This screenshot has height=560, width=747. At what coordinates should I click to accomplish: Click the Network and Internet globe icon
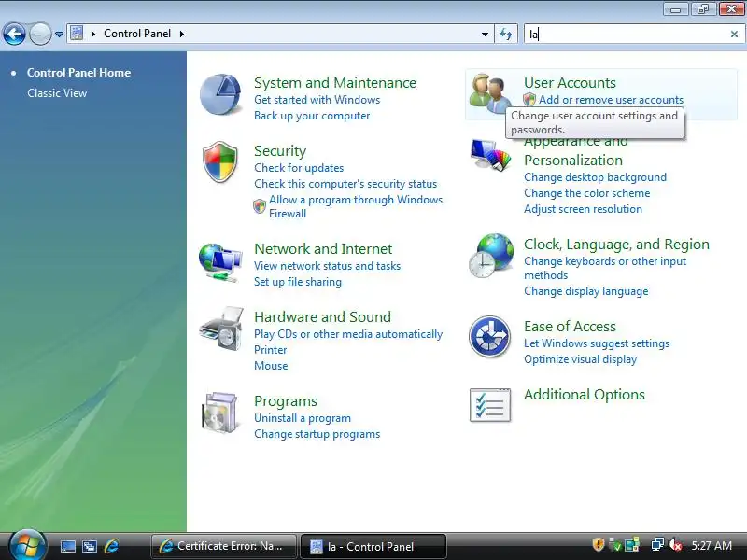tap(220, 262)
